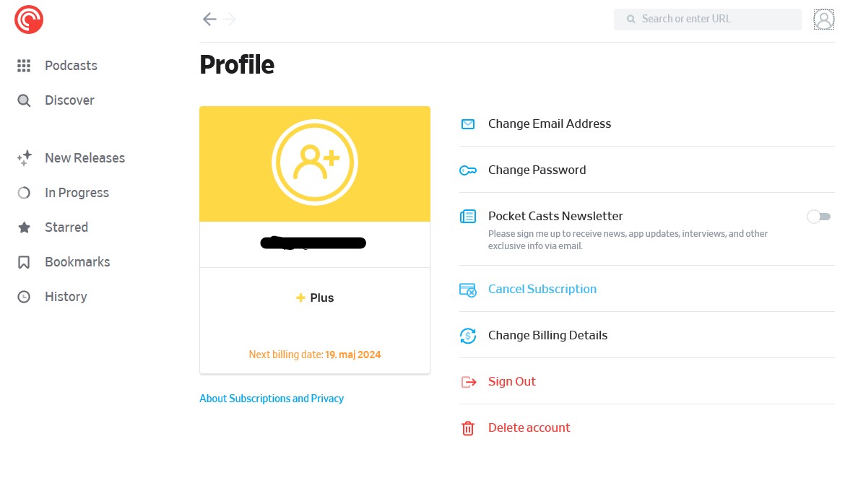
Task: Click the billing details dollar icon
Action: point(468,336)
